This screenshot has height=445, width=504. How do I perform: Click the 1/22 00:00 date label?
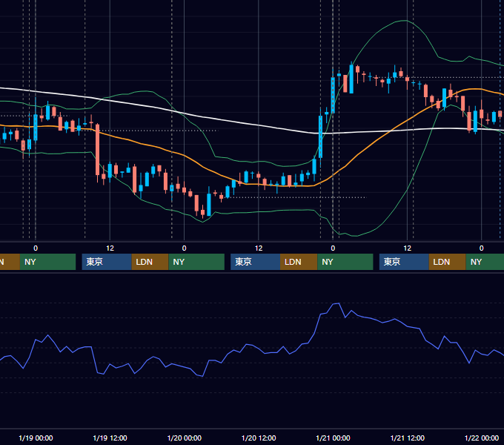coord(482,438)
